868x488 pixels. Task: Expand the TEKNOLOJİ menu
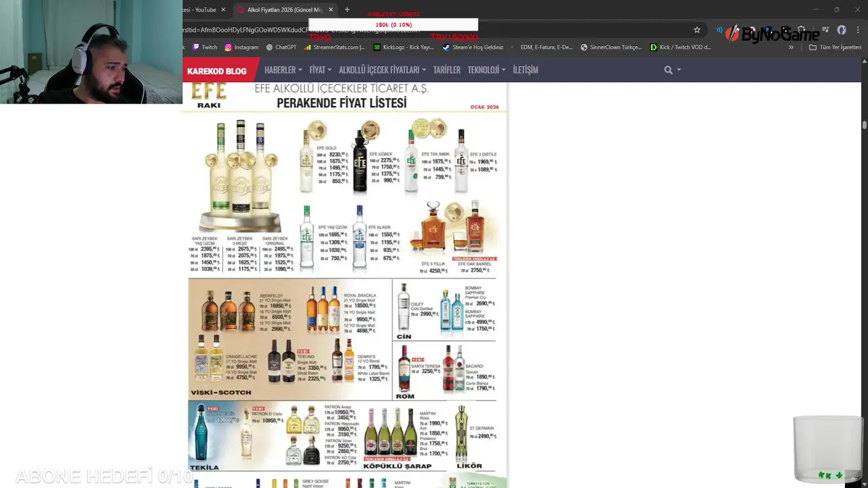point(487,70)
